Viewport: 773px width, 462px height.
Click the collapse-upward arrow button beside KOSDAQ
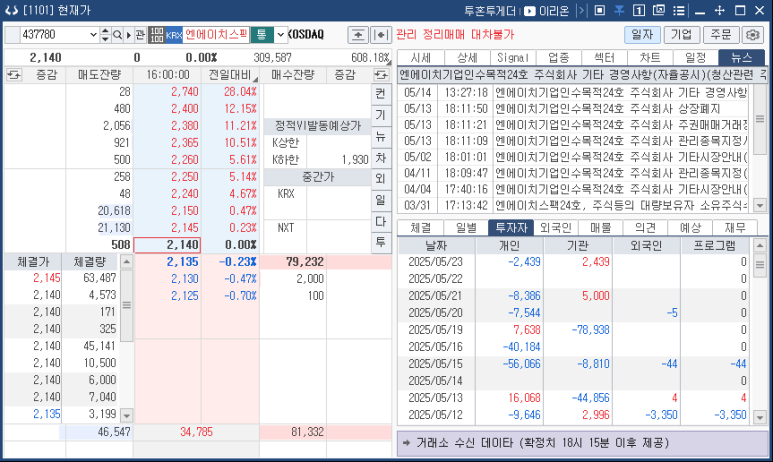coord(358,35)
